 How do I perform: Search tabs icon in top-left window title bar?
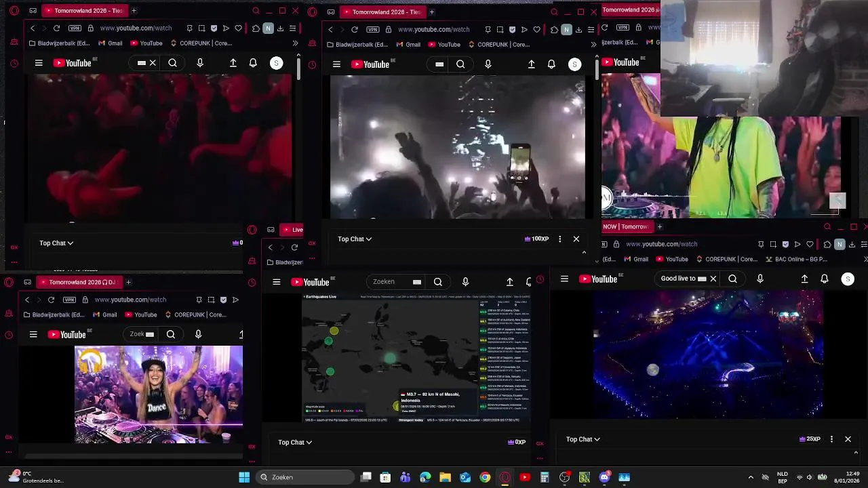coord(256,11)
